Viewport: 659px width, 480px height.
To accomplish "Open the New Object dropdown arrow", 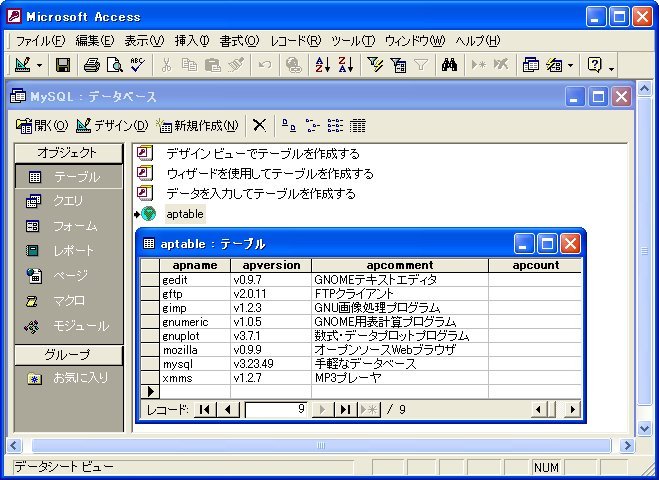I will point(570,65).
